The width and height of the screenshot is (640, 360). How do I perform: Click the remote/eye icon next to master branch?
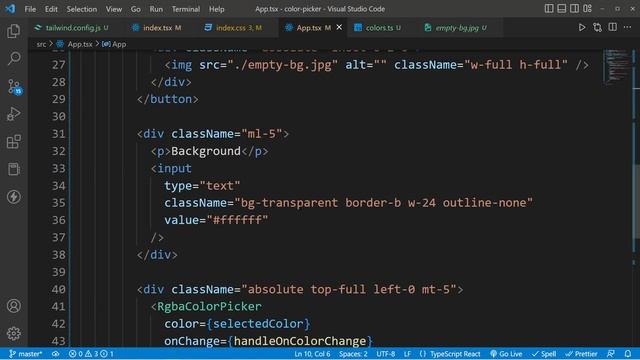55,353
